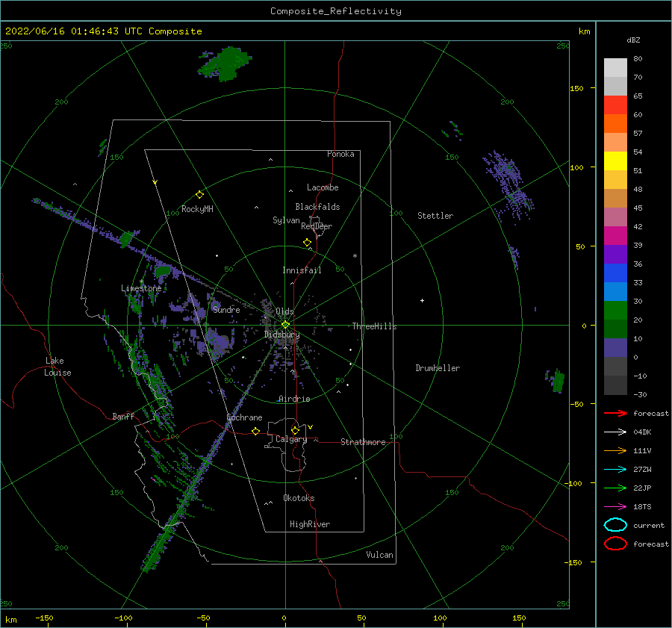Click the Blackfalds town label
672x628 pixels.
[x=317, y=207]
